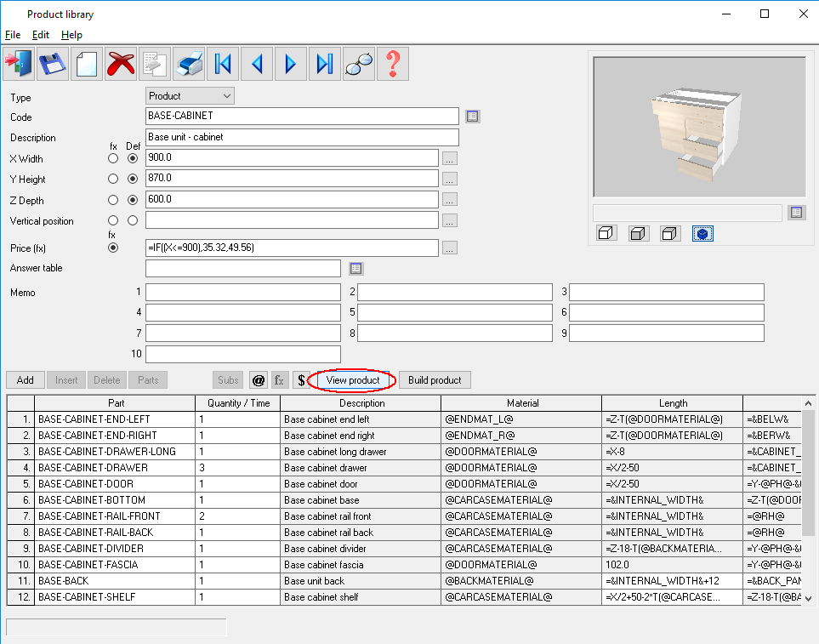Click the Exit door toolbar icon
This screenshot has width=819, height=644.
[19, 64]
